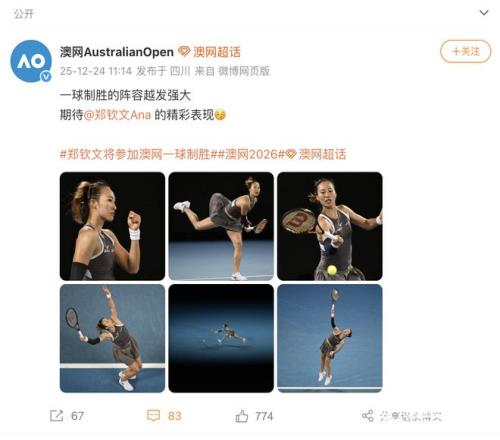Image resolution: width=500 pixels, height=440 pixels.
Task: Click the verified badge on the AO avatar
Action: 46,77
